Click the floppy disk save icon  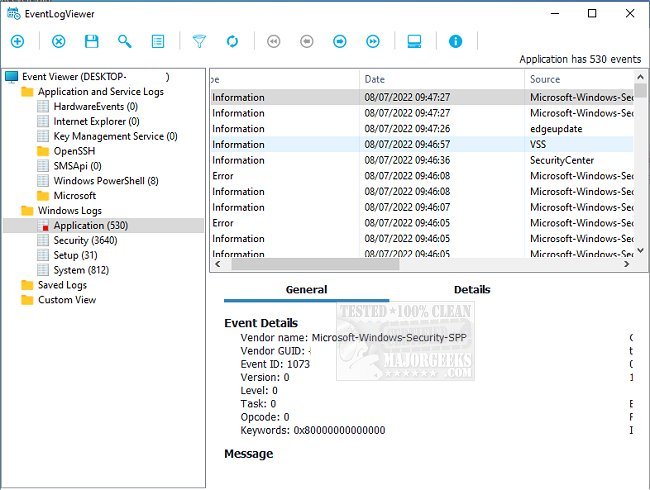[92, 41]
